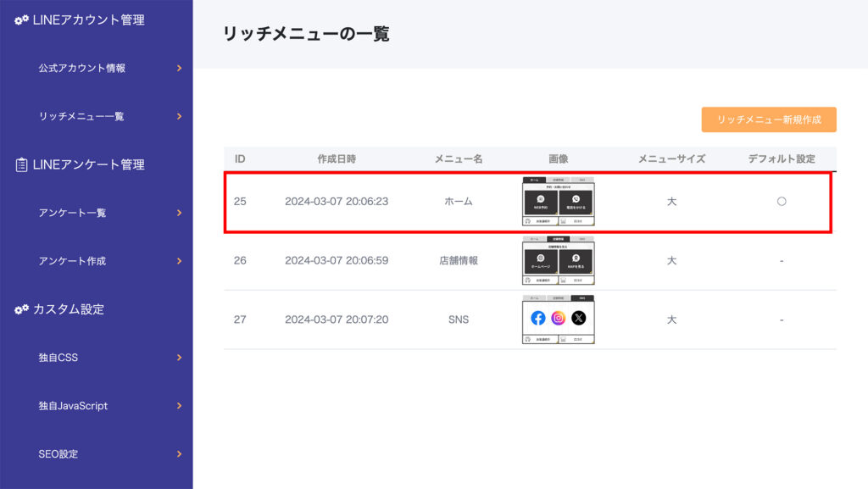Click the Facebook icon in SNS thumbnail
868x489 pixels.
tap(538, 319)
